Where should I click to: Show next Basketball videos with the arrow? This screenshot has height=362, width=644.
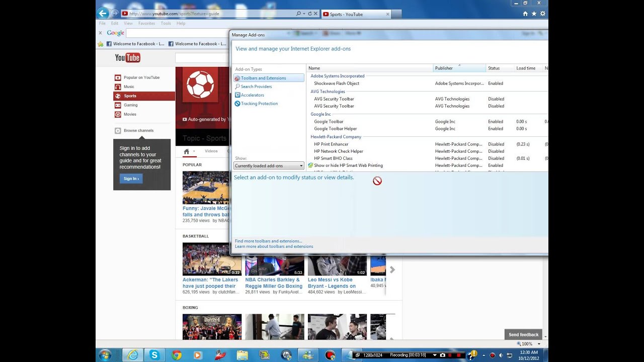point(392,270)
